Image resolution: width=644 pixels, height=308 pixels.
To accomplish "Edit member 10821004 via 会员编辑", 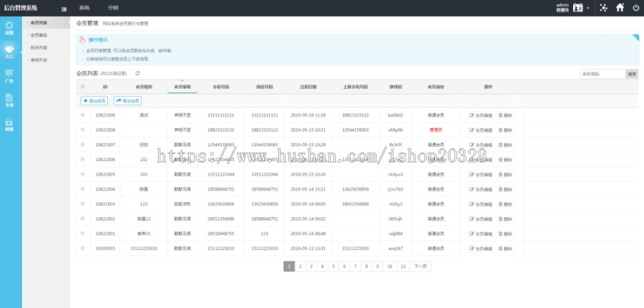I will (481, 189).
